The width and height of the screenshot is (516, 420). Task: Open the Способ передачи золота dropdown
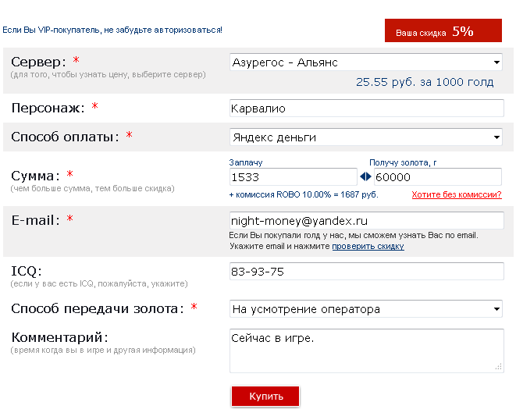366,308
